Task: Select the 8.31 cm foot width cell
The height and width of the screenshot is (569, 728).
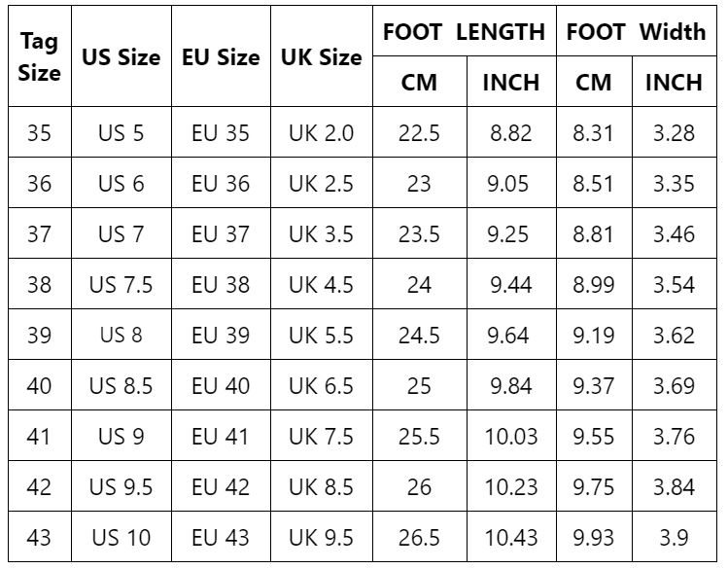Action: [x=593, y=133]
